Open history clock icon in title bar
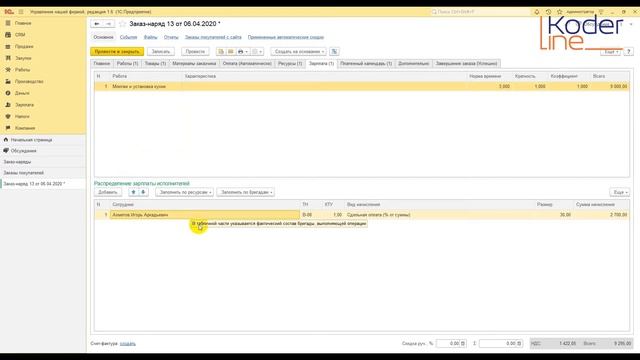640x360 pixels. point(548,12)
